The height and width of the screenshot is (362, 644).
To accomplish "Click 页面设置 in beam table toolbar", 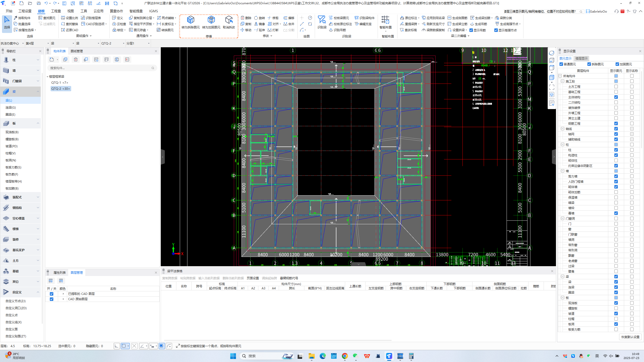I will pos(253,278).
